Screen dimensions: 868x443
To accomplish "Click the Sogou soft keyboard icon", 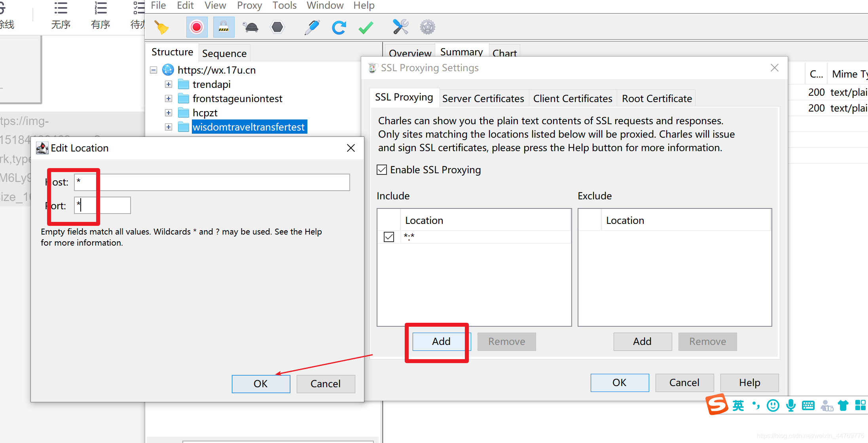I will [x=808, y=405].
